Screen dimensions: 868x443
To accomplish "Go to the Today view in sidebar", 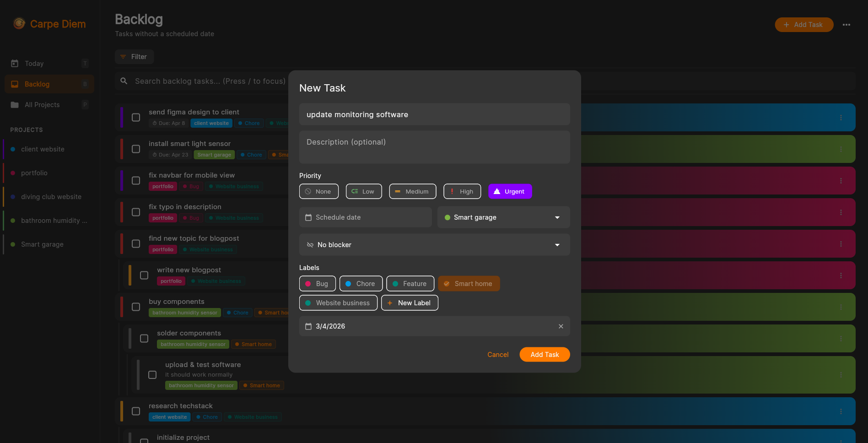I will pos(34,64).
